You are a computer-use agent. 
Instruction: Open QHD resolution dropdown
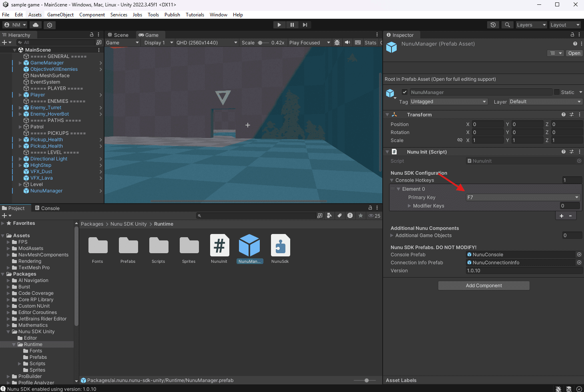point(207,42)
